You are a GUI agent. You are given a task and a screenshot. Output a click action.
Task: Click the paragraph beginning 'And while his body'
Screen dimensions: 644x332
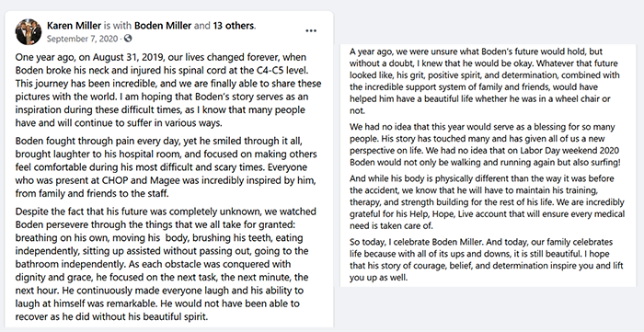[487, 202]
